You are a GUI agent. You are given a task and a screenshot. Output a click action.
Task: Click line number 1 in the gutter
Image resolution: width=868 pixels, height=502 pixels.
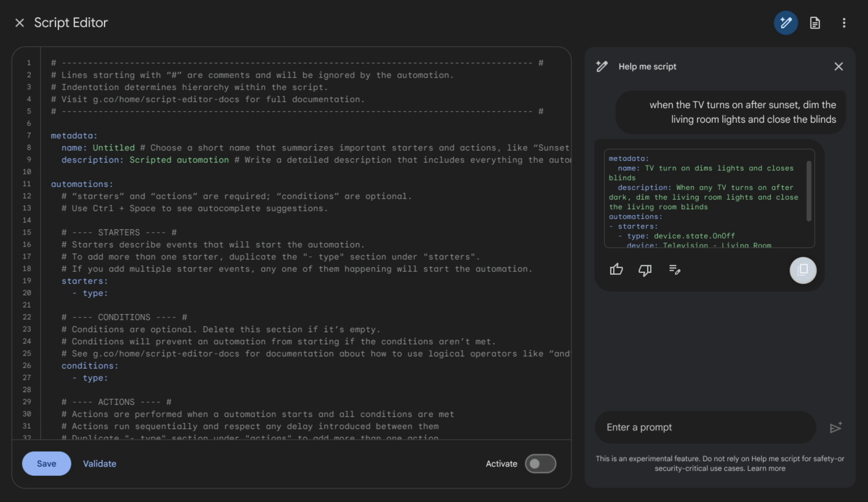pos(29,63)
